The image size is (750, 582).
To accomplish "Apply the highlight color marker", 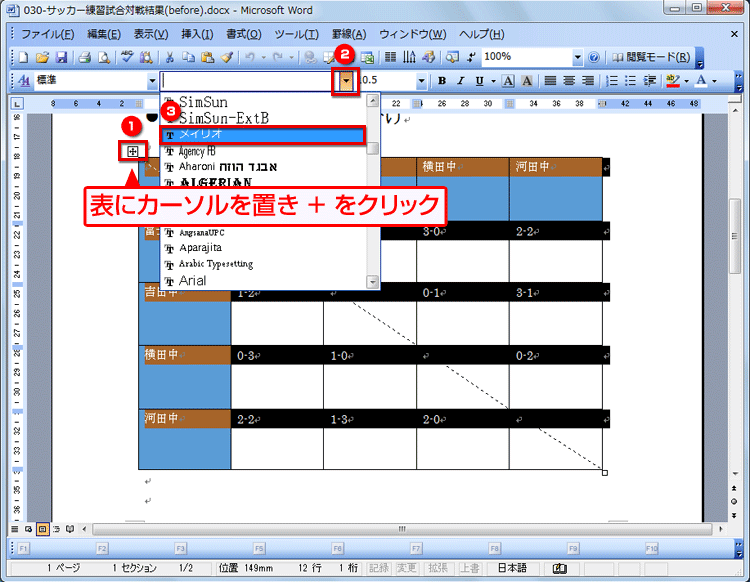I will pos(673,81).
